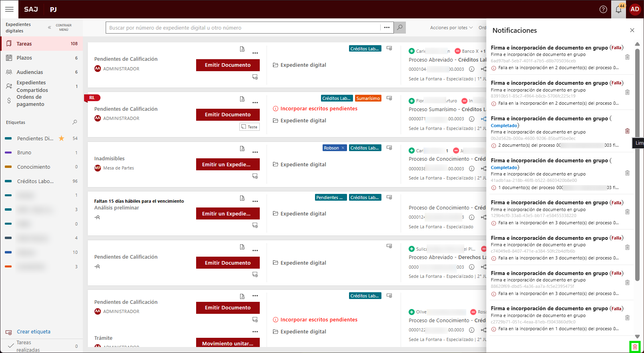
Task: Remove the Robson tag with its X
Action: coord(343,148)
